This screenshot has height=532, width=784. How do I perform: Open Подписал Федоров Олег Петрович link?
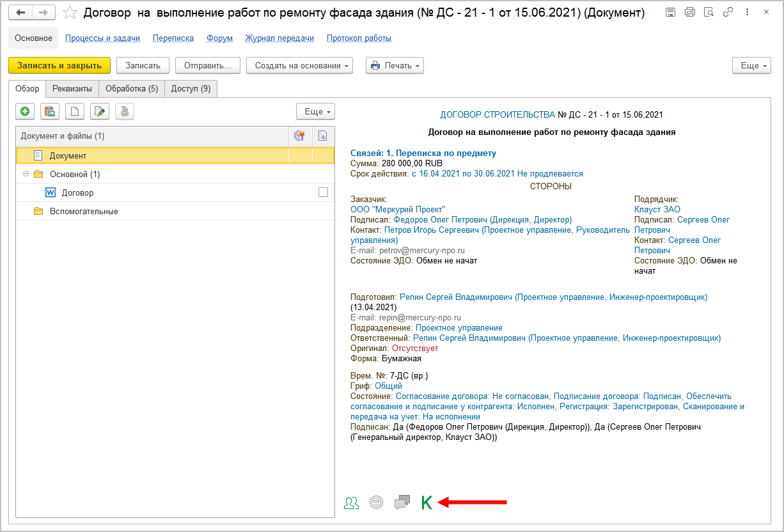[x=483, y=219]
